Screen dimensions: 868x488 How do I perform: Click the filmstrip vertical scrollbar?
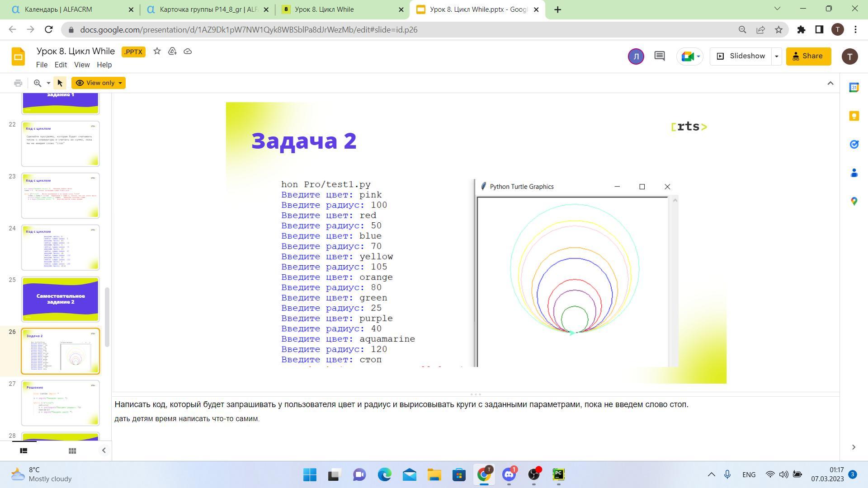coord(107,317)
